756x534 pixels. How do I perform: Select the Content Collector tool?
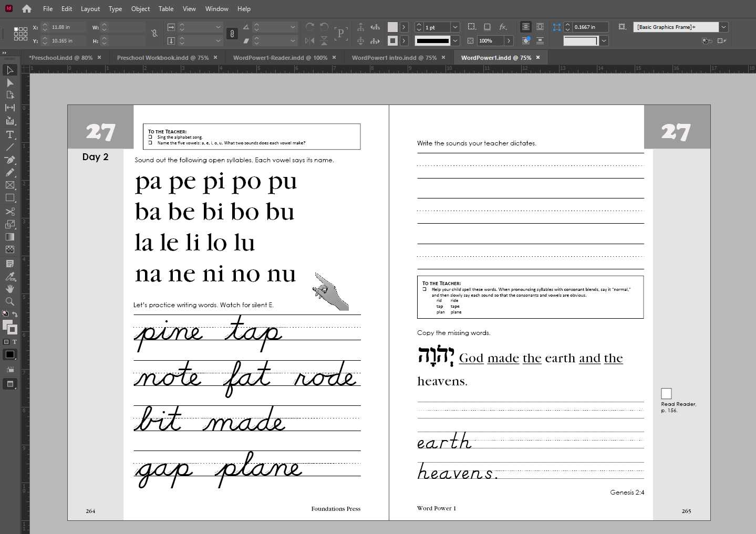[10, 120]
